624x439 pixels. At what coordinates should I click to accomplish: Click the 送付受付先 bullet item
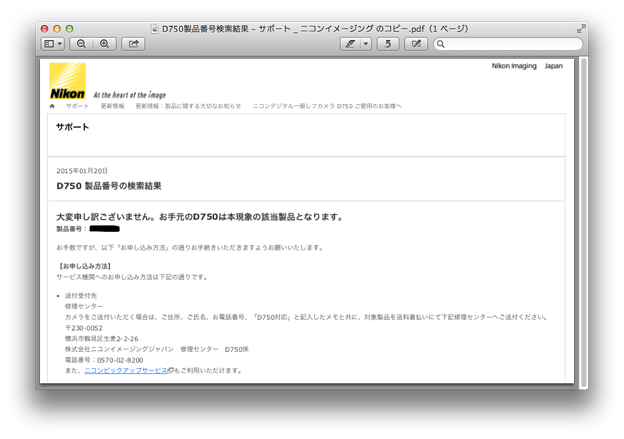click(81, 296)
